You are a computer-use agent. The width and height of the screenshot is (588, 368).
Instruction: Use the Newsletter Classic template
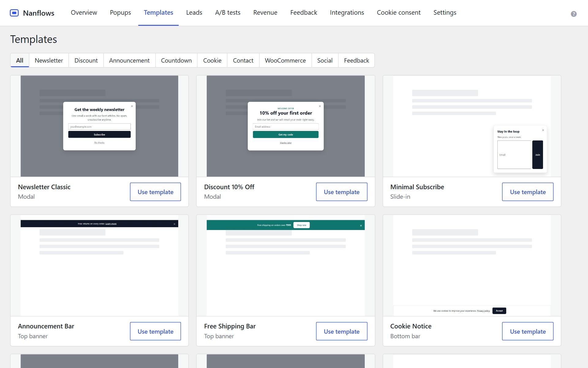coord(155,192)
